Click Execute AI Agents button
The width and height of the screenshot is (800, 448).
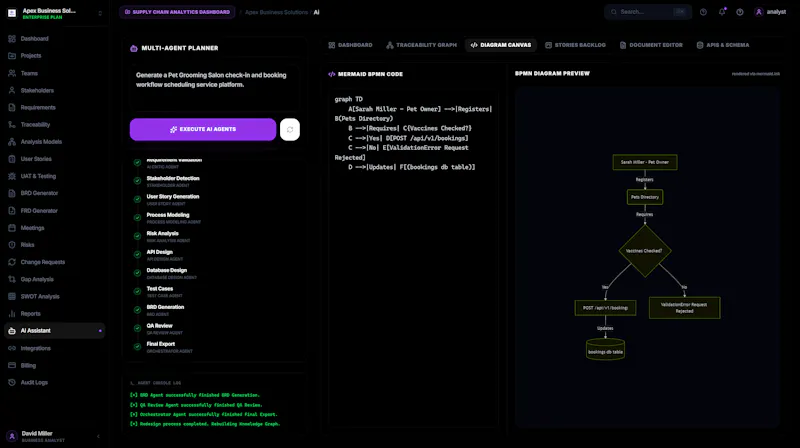pyautogui.click(x=203, y=130)
